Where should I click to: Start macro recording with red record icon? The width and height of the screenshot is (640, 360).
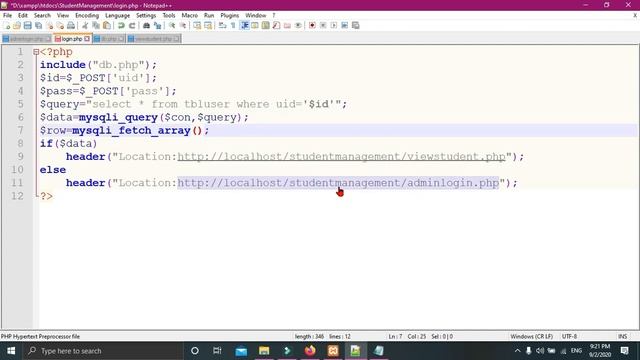[312, 26]
